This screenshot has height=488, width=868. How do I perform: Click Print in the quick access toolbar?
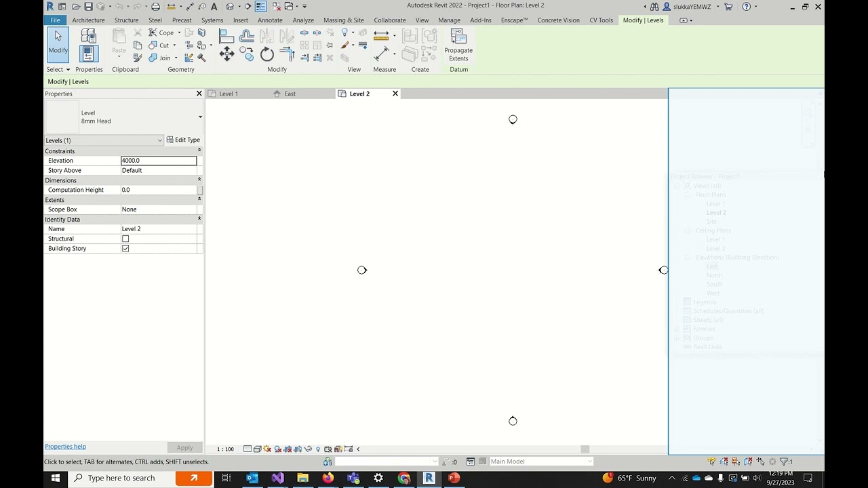tap(155, 7)
